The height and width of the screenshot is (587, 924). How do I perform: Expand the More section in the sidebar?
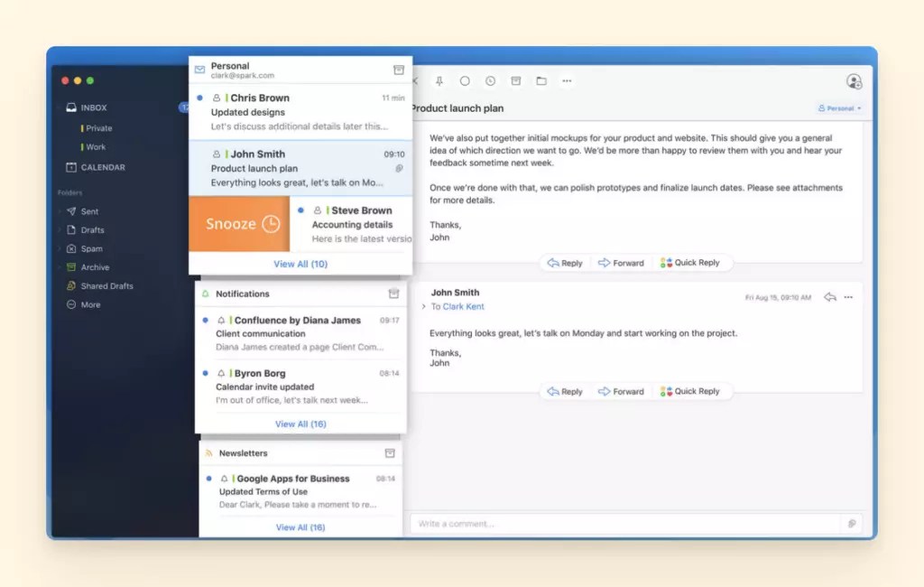(x=93, y=304)
